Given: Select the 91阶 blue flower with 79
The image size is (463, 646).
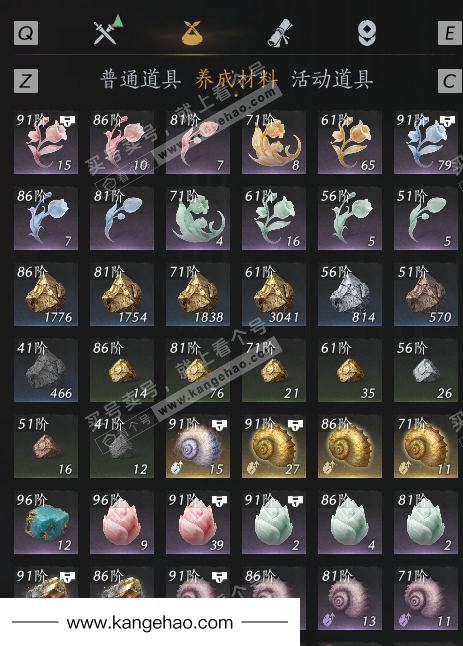Looking at the screenshot, I should [x=426, y=142].
